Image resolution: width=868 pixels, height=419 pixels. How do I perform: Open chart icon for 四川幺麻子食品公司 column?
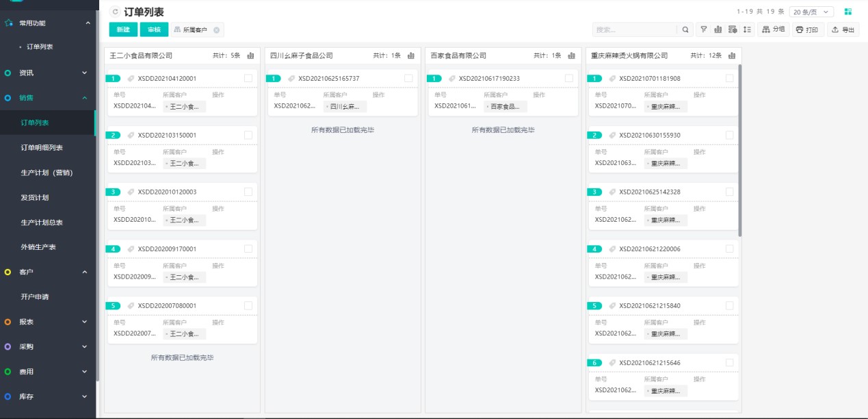[411, 55]
